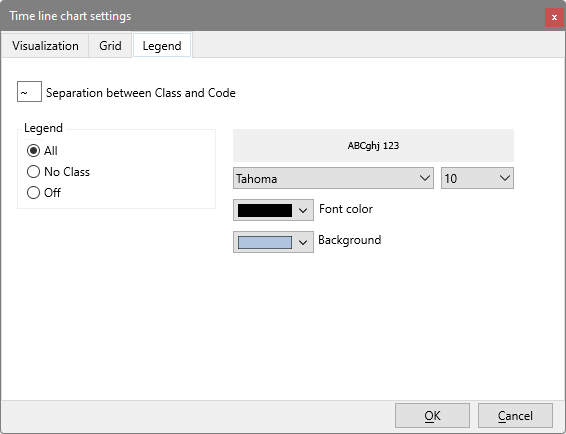This screenshot has height=434, width=566.
Task: Open the Grid tab
Action: (x=110, y=46)
